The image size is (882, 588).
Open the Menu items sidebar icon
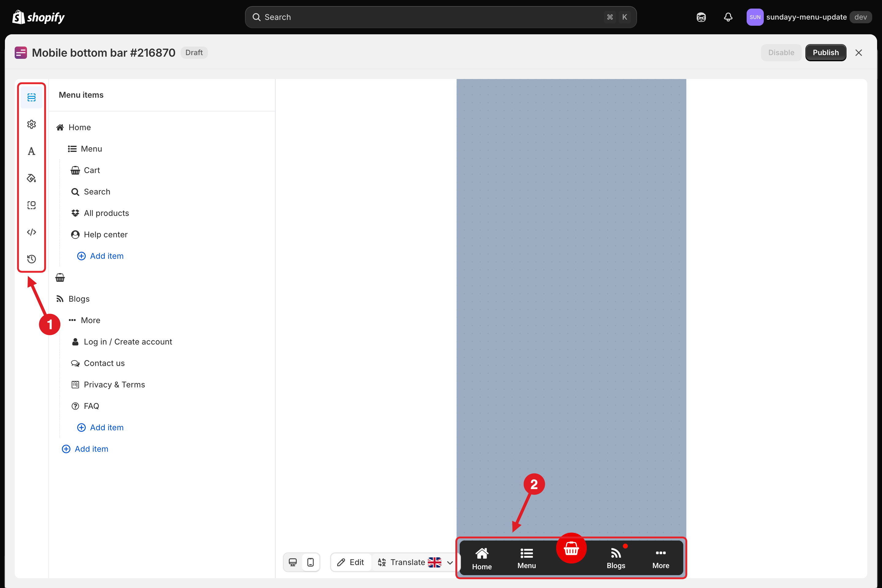[32, 97]
